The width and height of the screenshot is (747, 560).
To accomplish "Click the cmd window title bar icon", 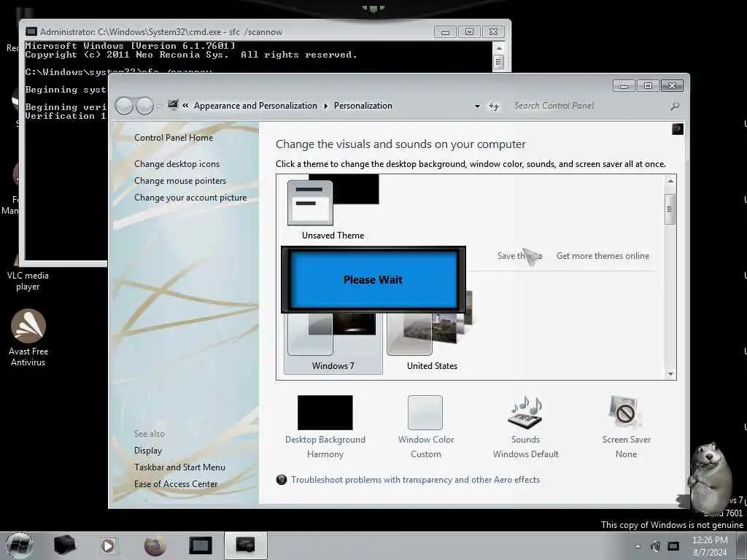I will click(x=31, y=32).
